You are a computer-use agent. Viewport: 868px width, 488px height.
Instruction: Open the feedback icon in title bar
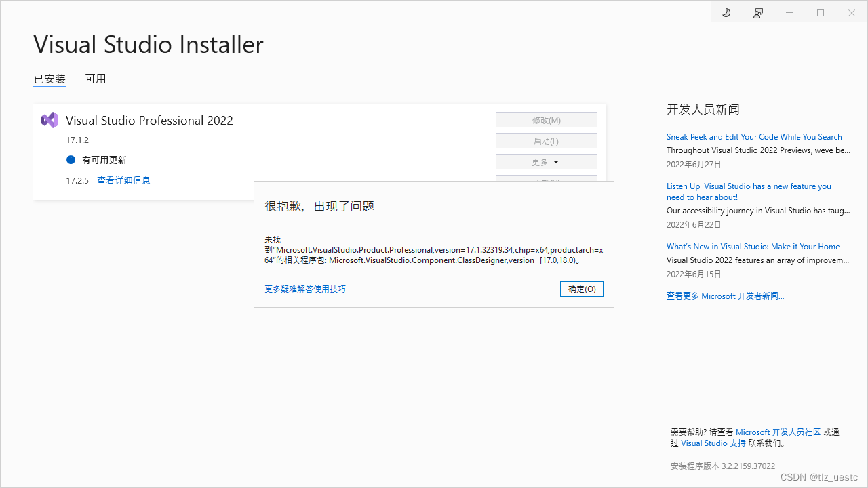[758, 13]
